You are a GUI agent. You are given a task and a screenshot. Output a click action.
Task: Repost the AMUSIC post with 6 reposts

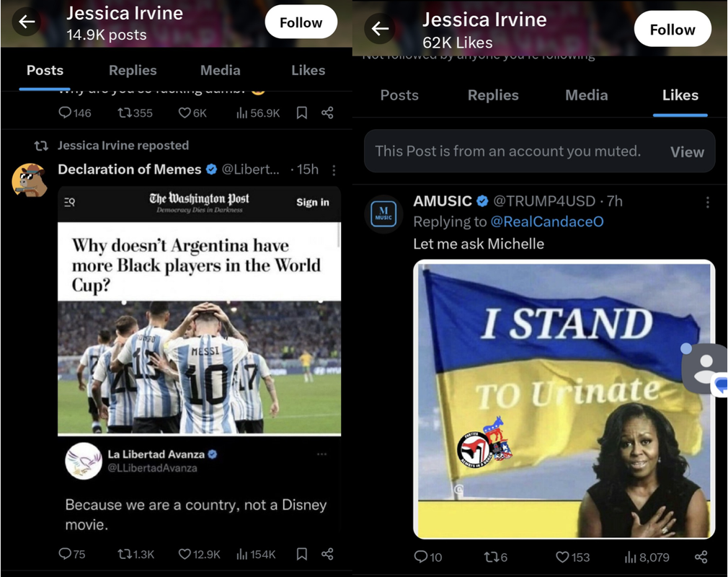495,557
